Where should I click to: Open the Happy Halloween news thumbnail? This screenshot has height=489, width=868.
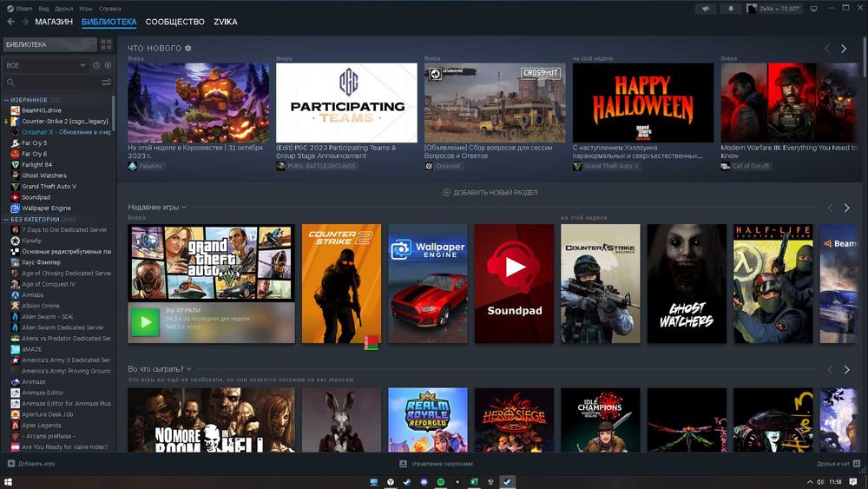642,102
